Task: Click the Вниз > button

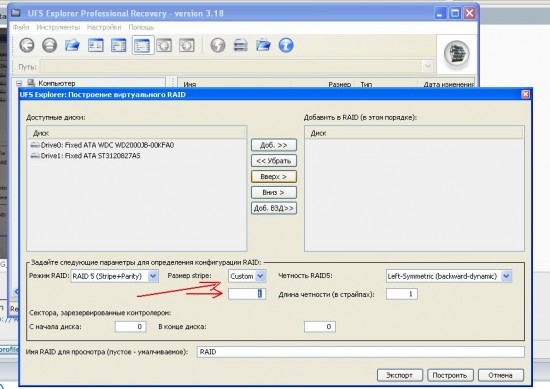Action: tap(274, 192)
